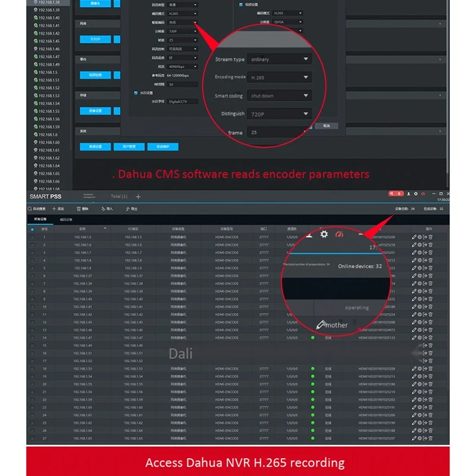Switch to the Total (1) tab
Screen dimensions: 476x476
[x=119, y=196]
